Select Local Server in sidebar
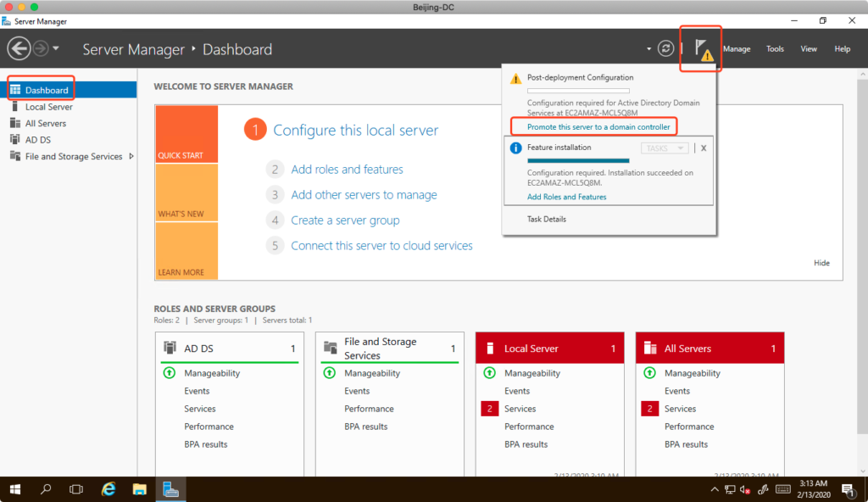The image size is (868, 502). tap(48, 107)
